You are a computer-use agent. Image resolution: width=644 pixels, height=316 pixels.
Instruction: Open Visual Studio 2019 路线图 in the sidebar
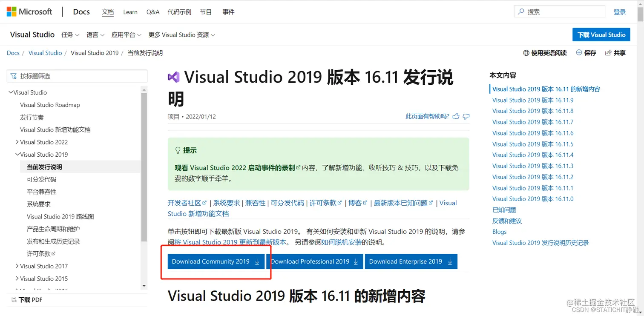(x=60, y=216)
